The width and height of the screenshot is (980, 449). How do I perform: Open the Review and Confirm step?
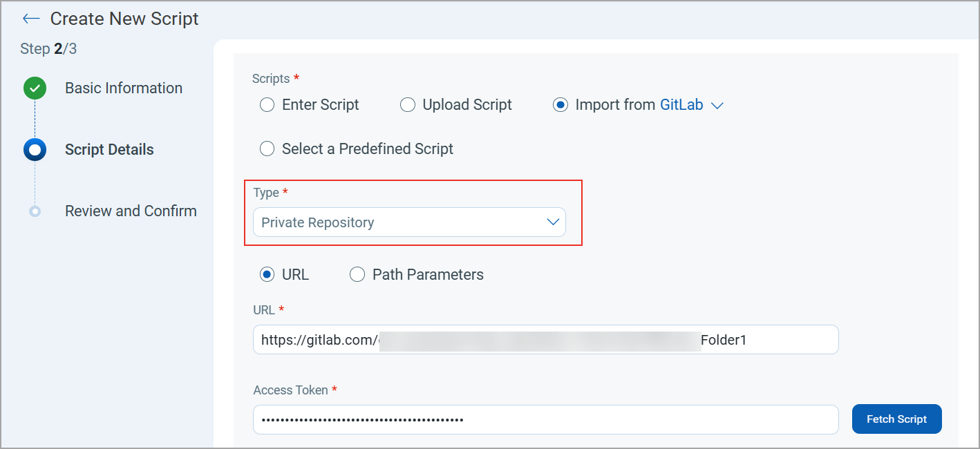coord(131,211)
